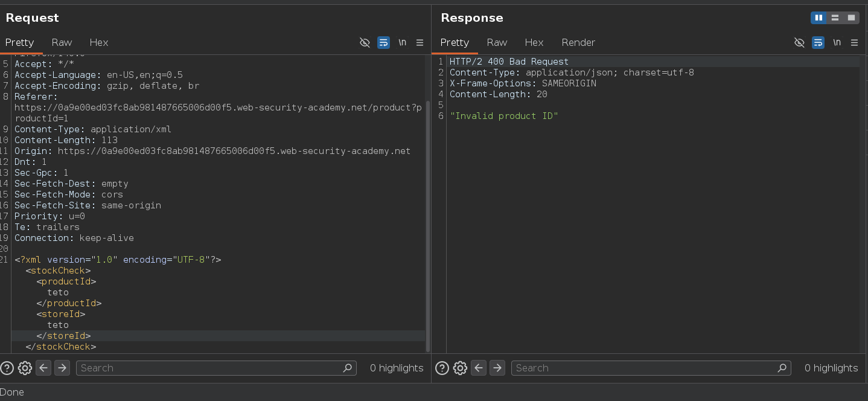Click '0 highlights' label under Request
This screenshot has width=868, height=401.
397,368
